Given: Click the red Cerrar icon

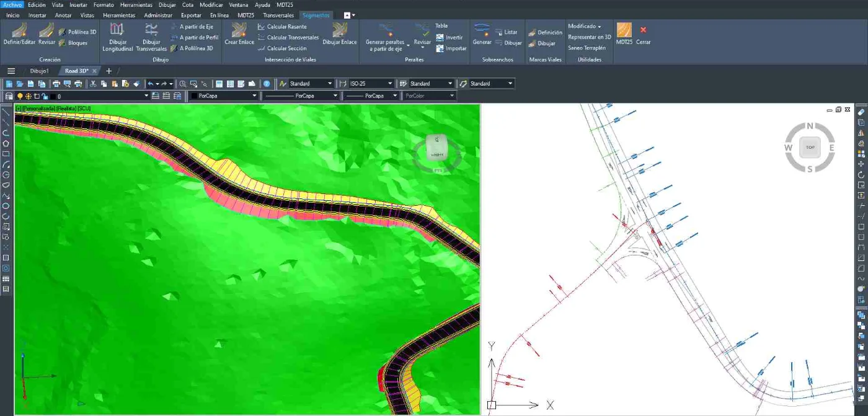Looking at the screenshot, I should point(643,30).
